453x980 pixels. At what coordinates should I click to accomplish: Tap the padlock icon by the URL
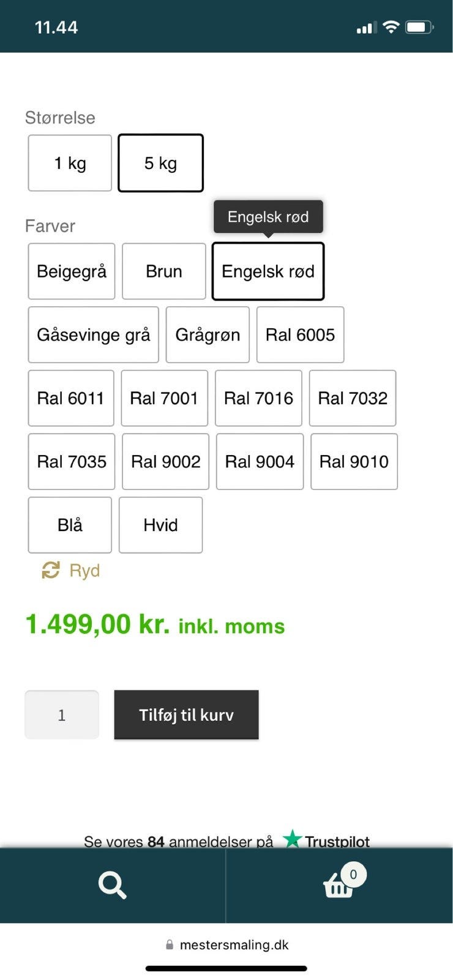pos(170,945)
